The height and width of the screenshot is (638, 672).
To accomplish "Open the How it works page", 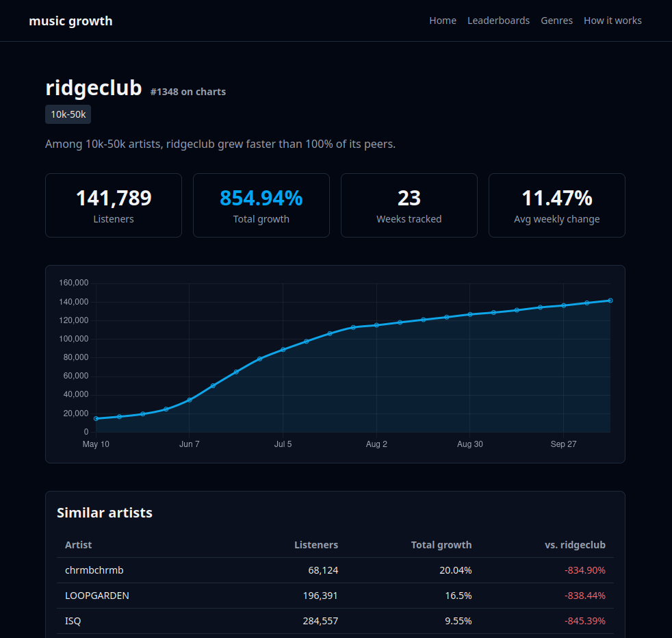I will point(612,21).
